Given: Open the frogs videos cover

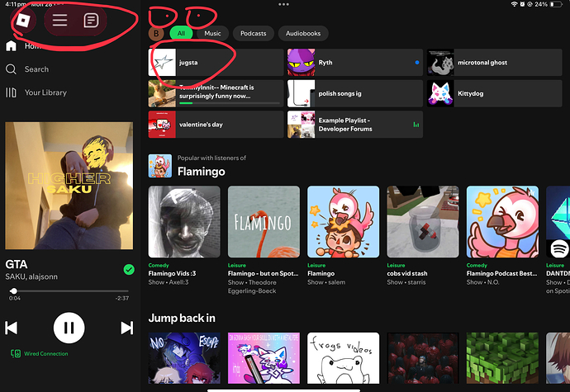Looking at the screenshot, I should tap(343, 358).
